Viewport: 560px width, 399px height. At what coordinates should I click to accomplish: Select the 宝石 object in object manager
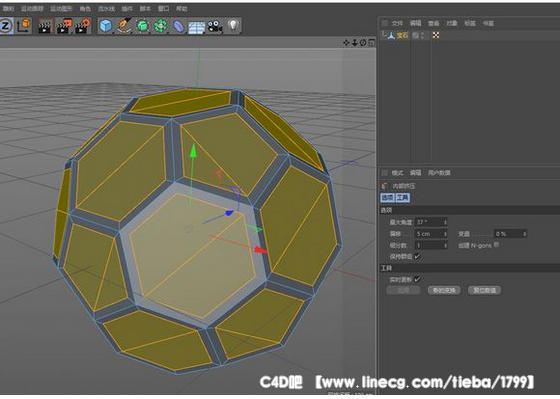[402, 35]
